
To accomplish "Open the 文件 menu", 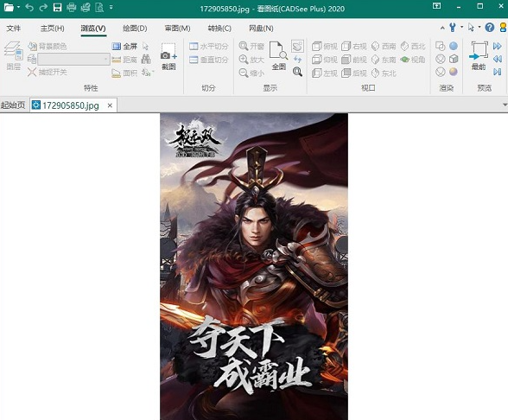I will [14, 29].
